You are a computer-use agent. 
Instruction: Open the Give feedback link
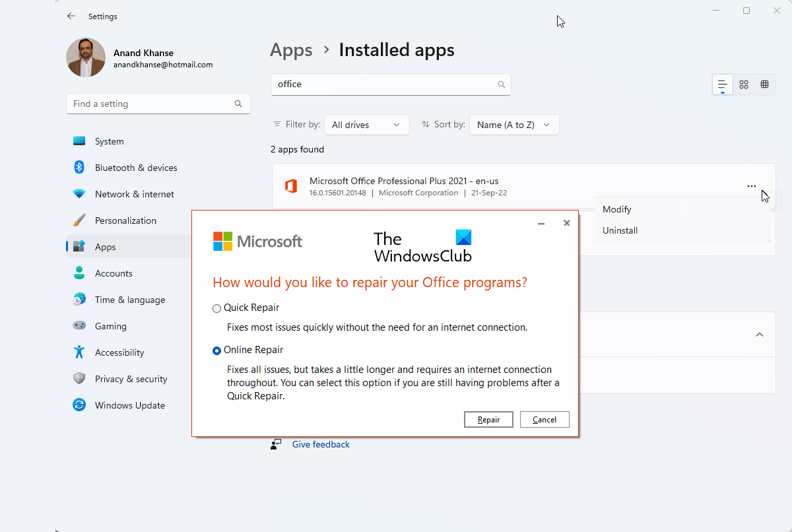(321, 444)
